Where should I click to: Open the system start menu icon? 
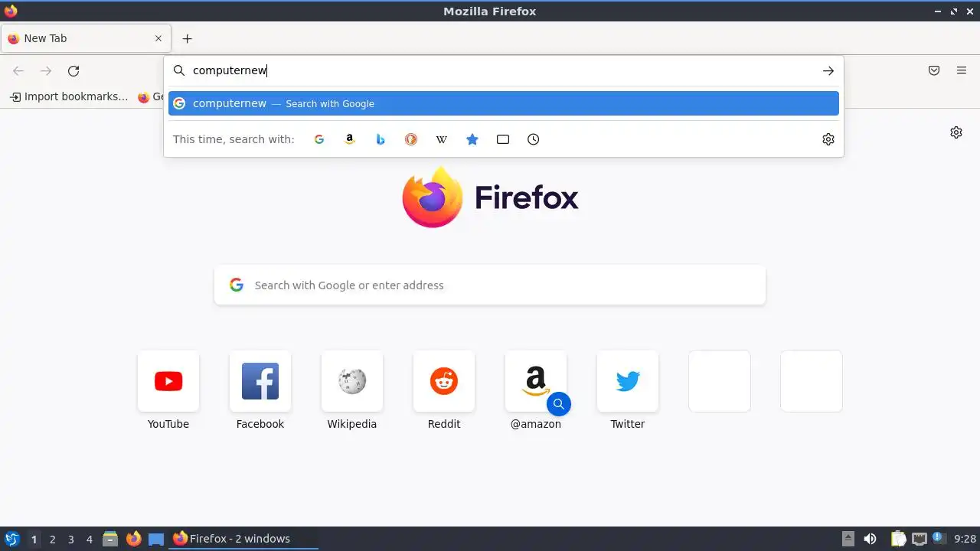click(x=11, y=539)
